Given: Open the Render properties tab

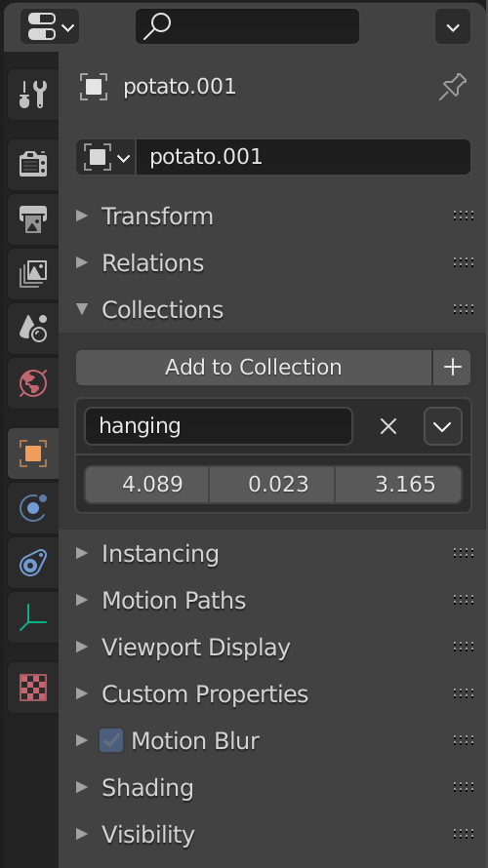Looking at the screenshot, I should (33, 164).
